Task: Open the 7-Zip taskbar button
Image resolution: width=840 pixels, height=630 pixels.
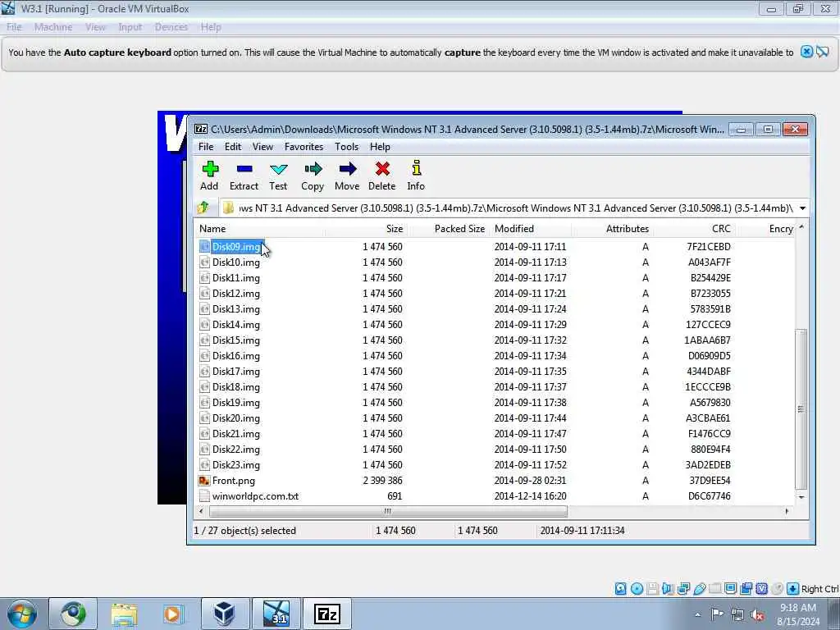Action: pyautogui.click(x=327, y=614)
